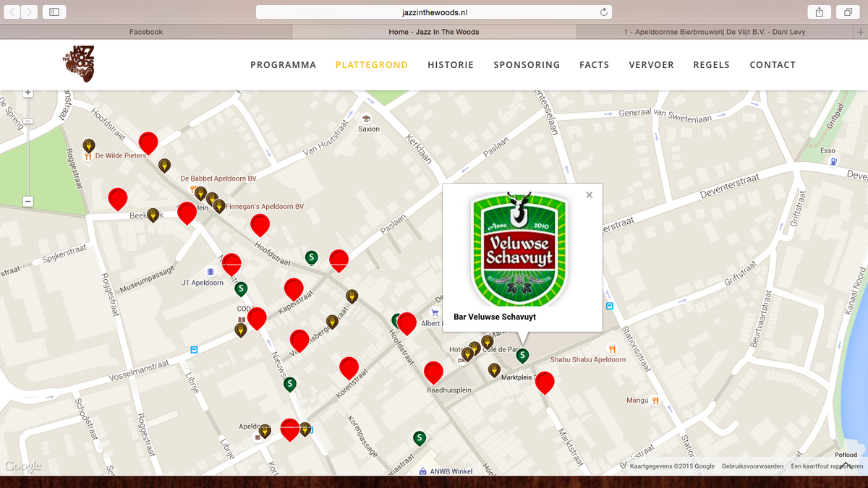
Task: Click the green S marker on Hoofdstraat
Action: (311, 257)
